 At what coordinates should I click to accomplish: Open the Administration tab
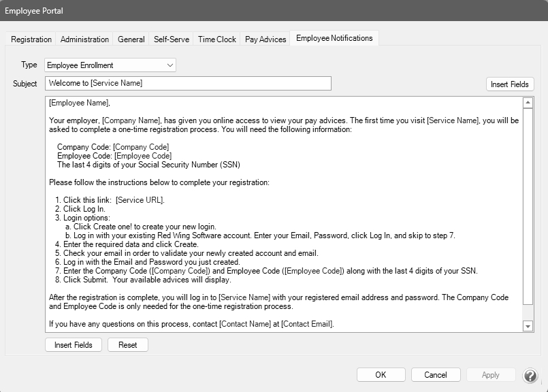pos(84,39)
